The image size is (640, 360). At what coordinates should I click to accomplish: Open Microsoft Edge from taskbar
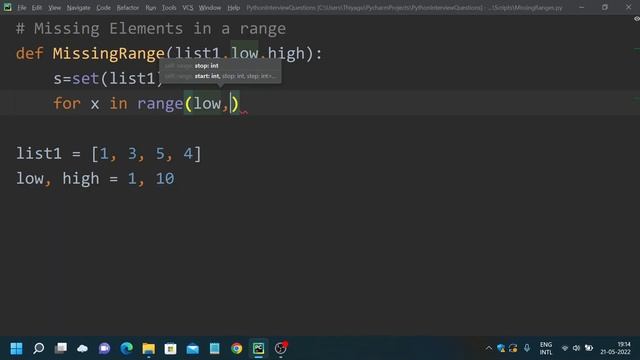(x=127, y=348)
